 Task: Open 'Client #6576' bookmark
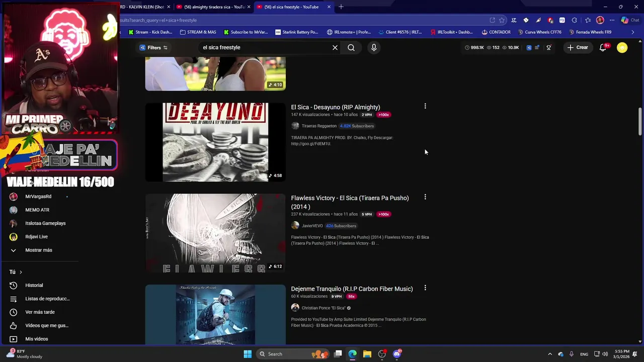(x=399, y=32)
